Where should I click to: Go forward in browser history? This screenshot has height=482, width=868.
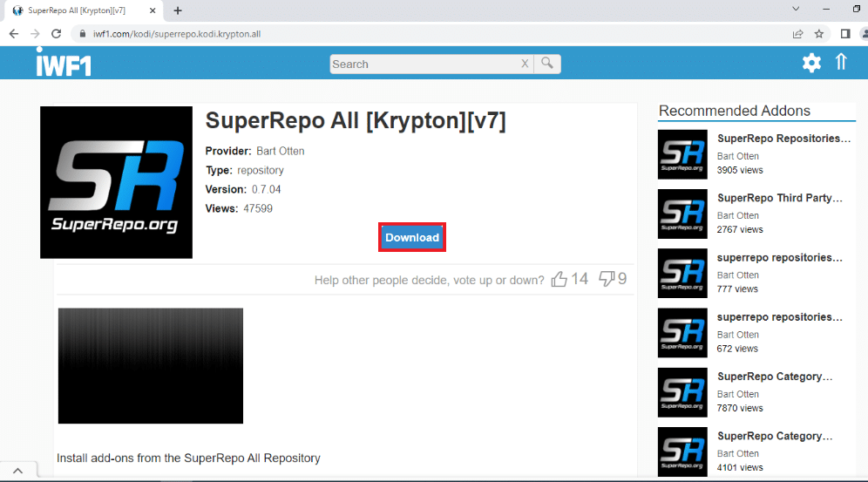click(x=35, y=34)
